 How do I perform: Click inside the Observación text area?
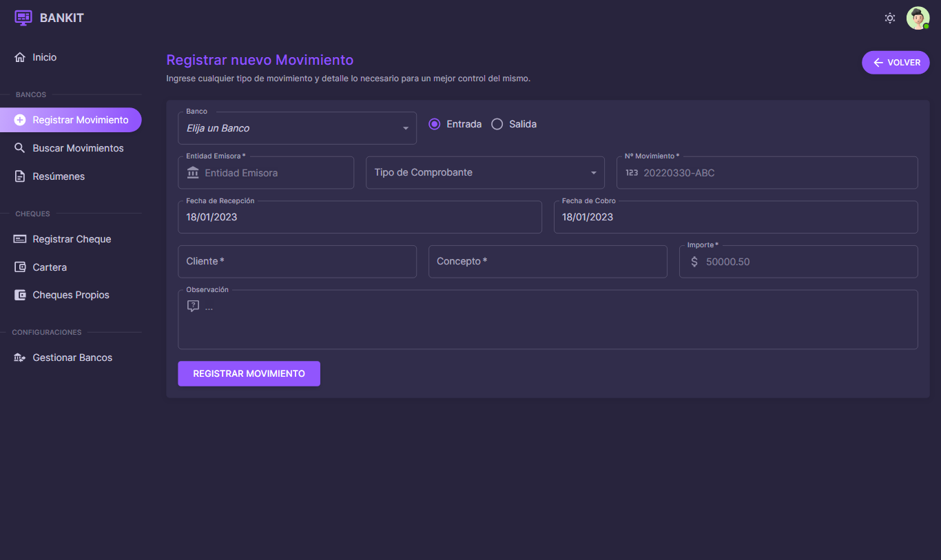coord(548,320)
